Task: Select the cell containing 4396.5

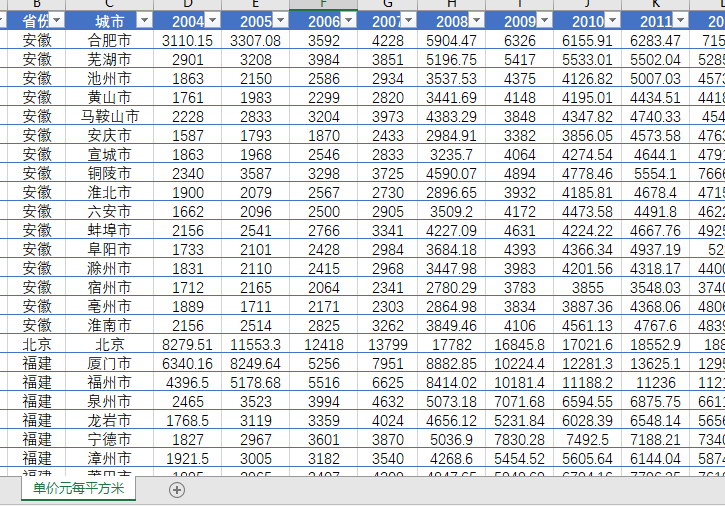Action: tap(187, 382)
